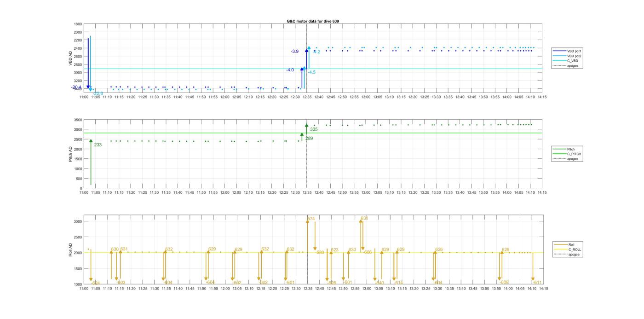The image size is (644, 319).
Task: Click the '623' roll data label
Action: pyautogui.click(x=334, y=250)
